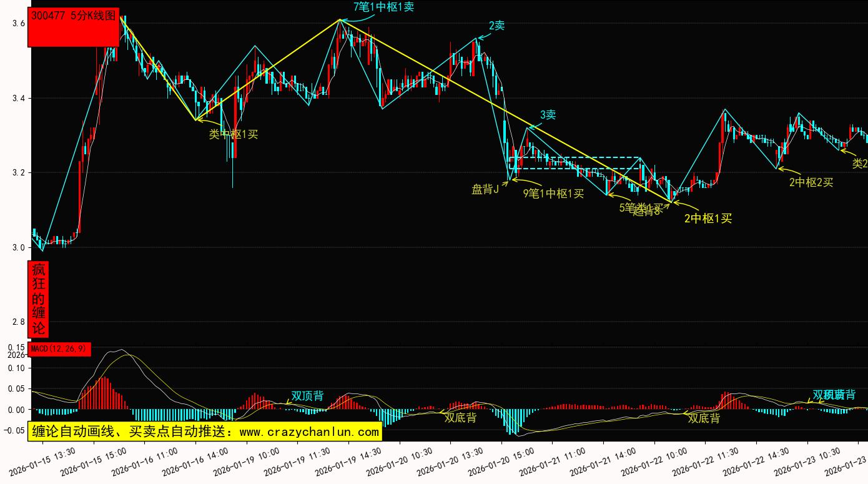Click the 2中枢2买 buy point label
Image resolution: width=868 pixels, height=484 pixels.
click(811, 182)
